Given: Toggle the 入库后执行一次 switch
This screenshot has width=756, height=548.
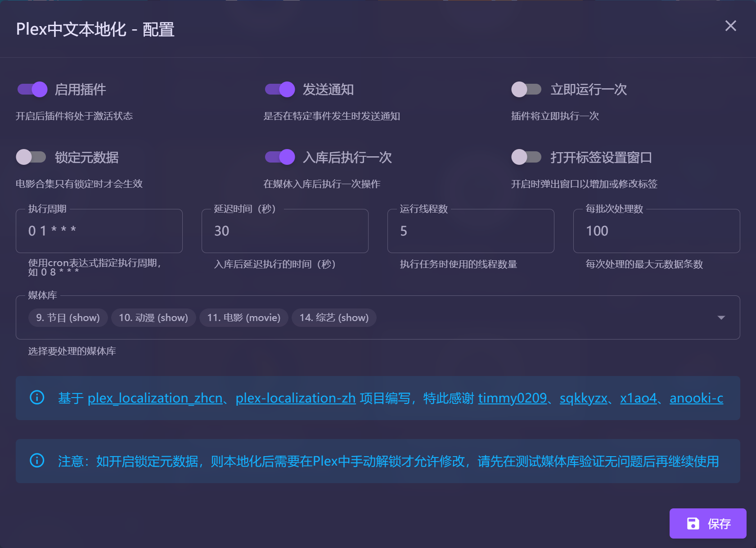Looking at the screenshot, I should (x=280, y=157).
